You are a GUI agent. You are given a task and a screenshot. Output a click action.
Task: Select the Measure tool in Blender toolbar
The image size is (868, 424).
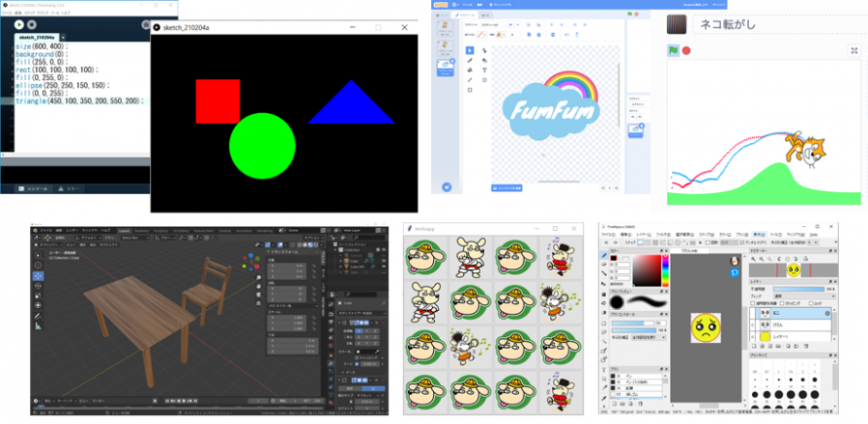coord(38,326)
